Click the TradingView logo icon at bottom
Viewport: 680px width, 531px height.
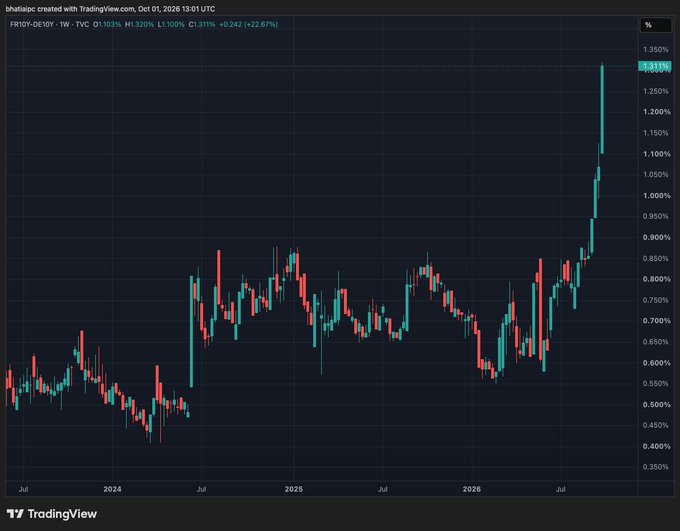coord(15,514)
